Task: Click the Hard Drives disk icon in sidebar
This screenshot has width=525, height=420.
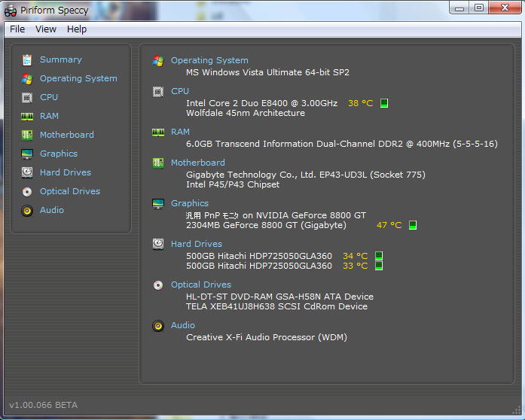Action: 27,172
